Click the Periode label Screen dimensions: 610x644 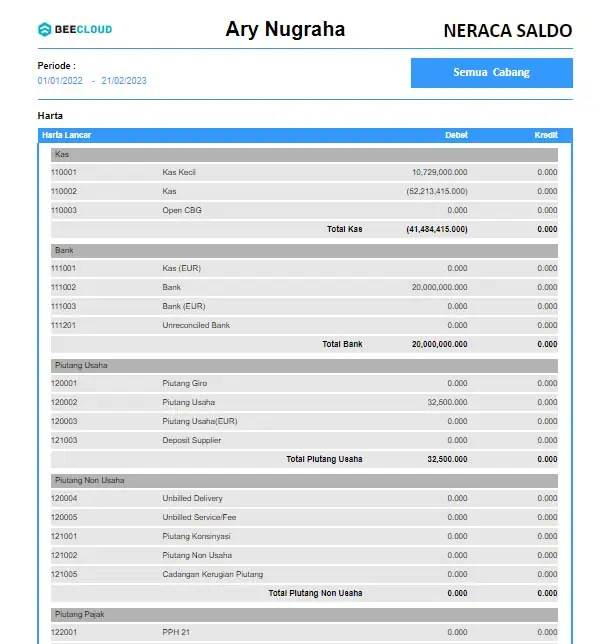(x=56, y=66)
